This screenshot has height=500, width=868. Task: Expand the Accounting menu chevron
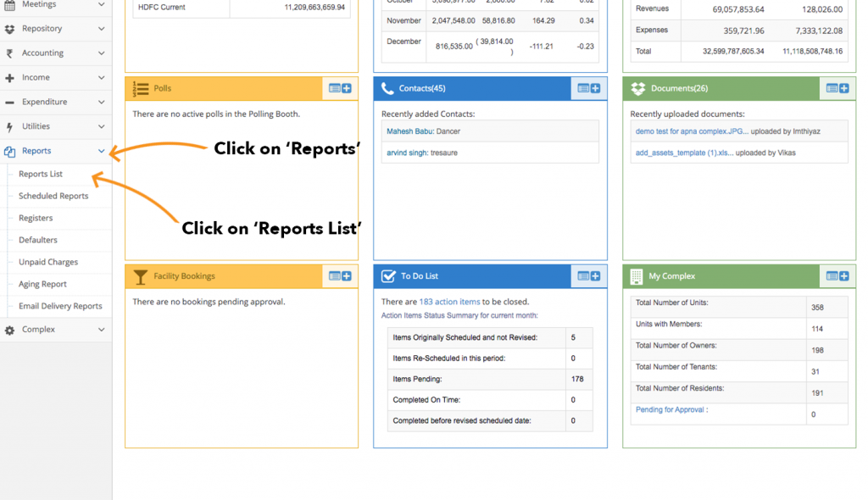point(102,53)
